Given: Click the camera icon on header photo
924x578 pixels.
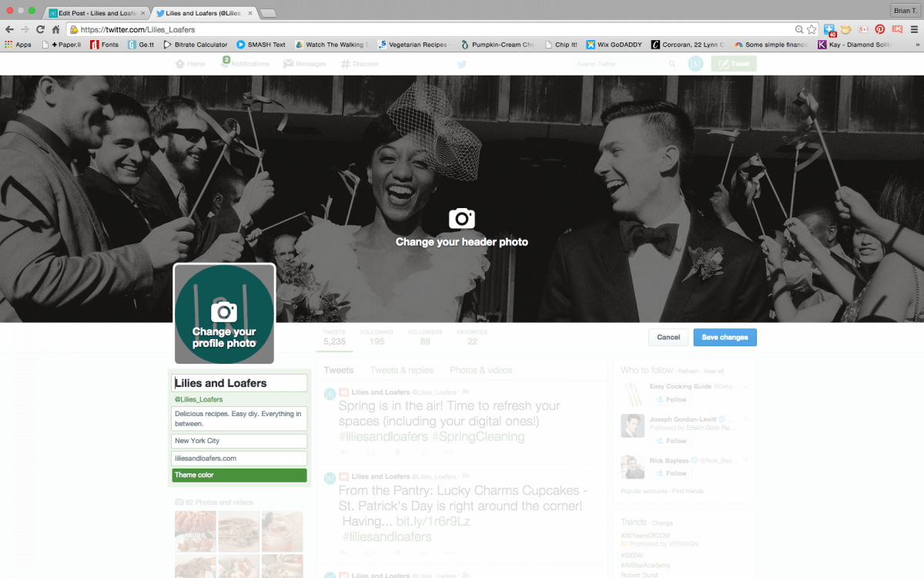Looking at the screenshot, I should pos(462,218).
